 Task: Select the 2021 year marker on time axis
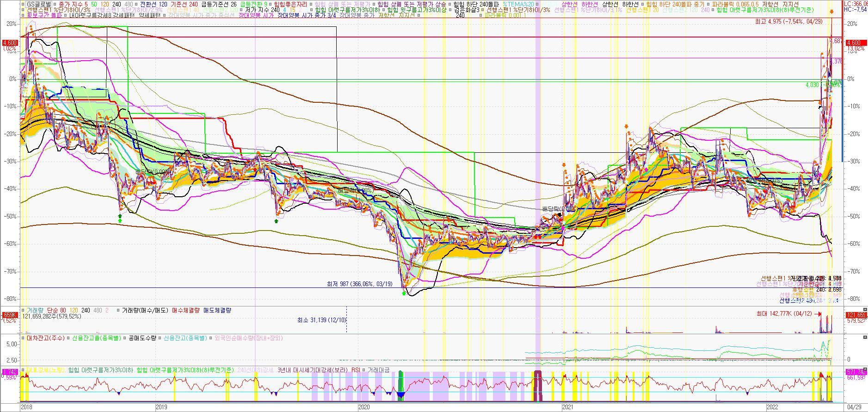click(x=568, y=407)
